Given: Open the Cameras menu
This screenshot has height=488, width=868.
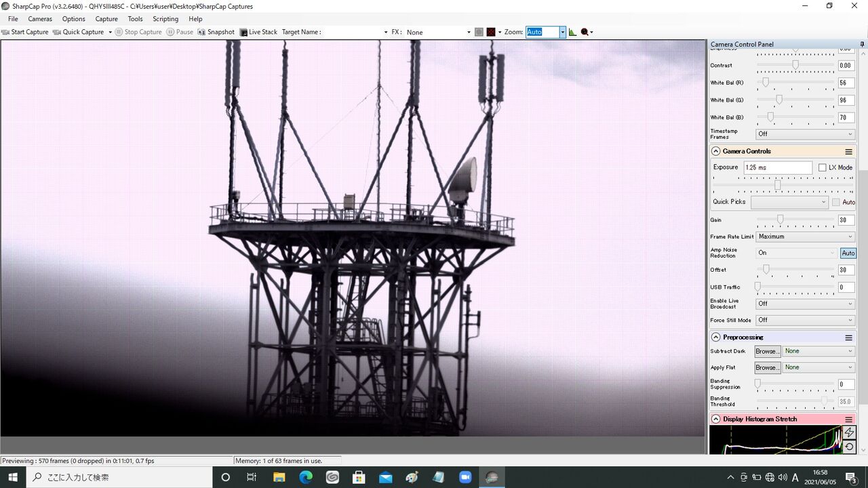Looking at the screenshot, I should coord(40,19).
